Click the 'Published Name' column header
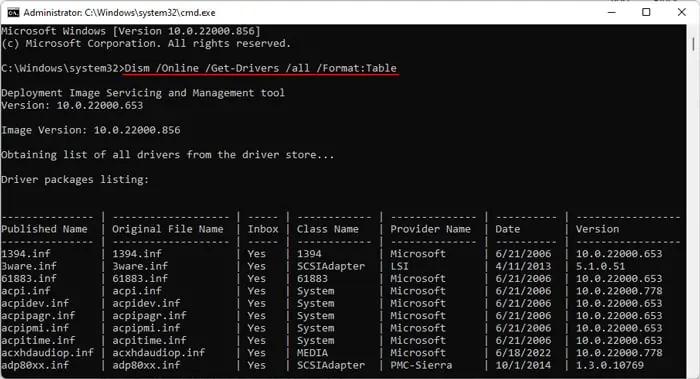Viewport: 700px width, 379px height. (44, 229)
